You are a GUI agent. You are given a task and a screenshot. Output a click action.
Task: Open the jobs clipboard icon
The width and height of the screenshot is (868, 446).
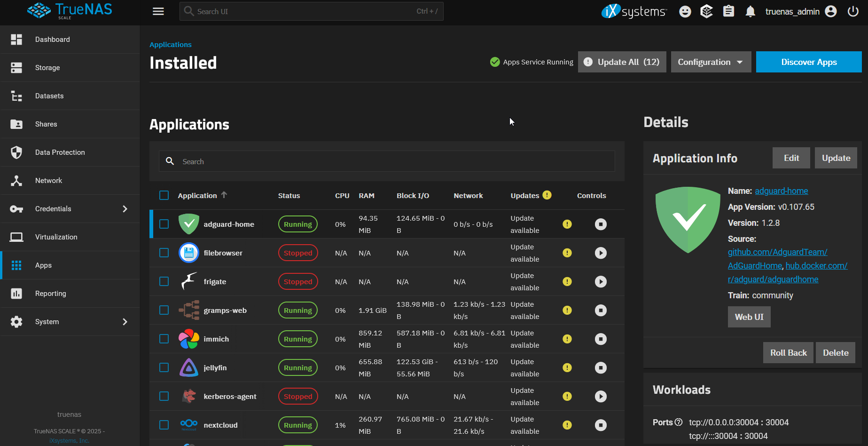pos(728,11)
